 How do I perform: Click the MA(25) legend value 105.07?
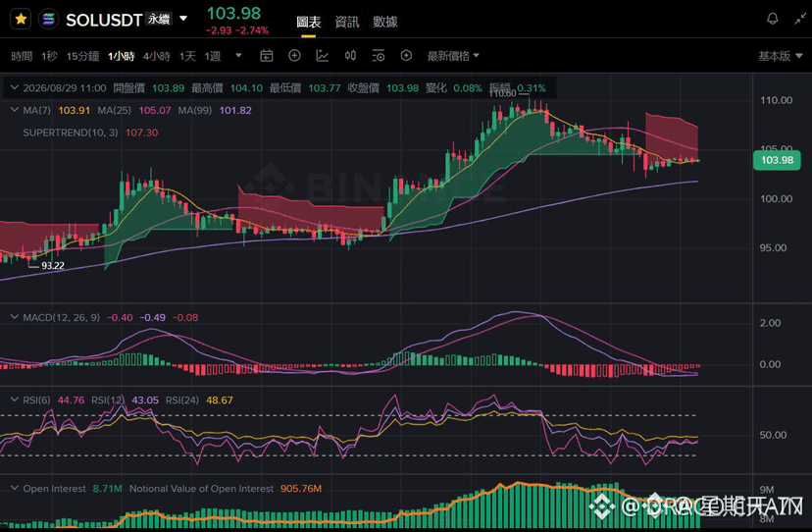click(155, 111)
